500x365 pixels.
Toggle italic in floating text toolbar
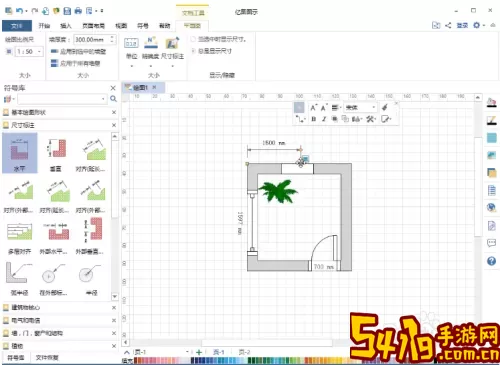[x=324, y=119]
